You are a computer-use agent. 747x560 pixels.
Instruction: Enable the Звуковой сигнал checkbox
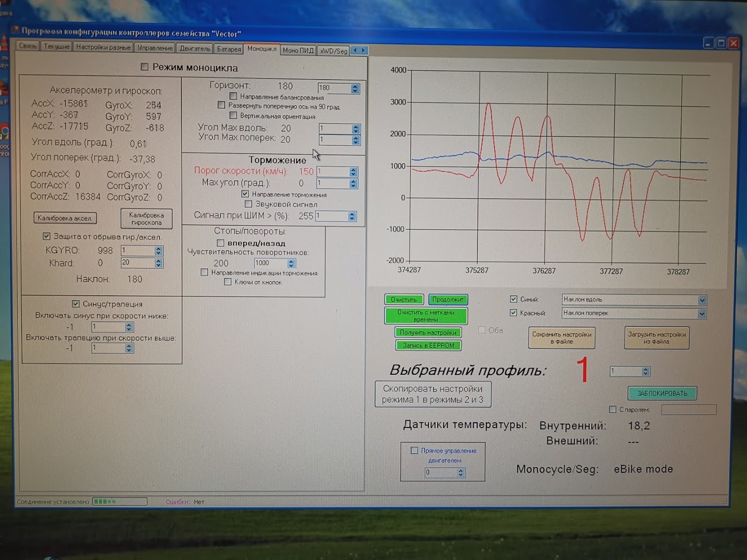pos(248,204)
